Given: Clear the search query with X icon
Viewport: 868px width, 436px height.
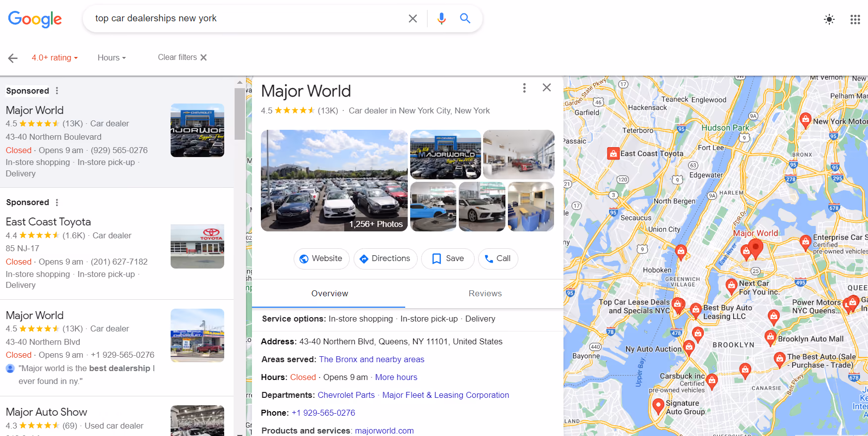Looking at the screenshot, I should pos(413,18).
